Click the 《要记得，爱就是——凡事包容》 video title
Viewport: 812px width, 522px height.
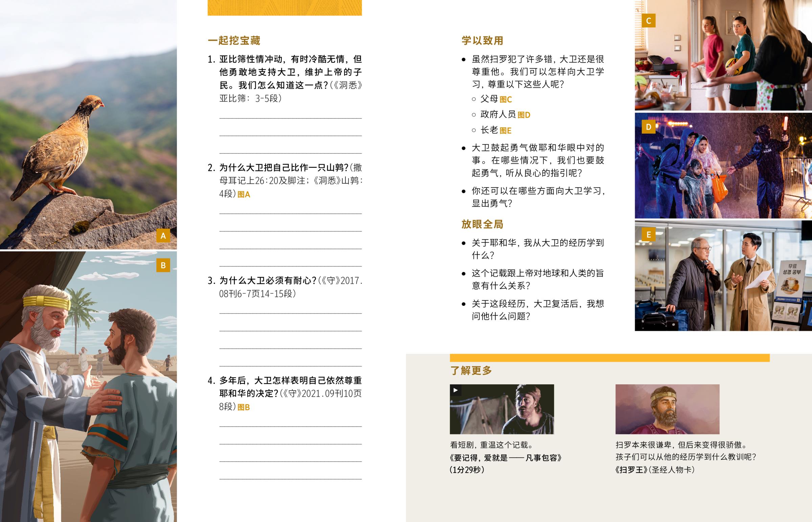click(x=505, y=458)
